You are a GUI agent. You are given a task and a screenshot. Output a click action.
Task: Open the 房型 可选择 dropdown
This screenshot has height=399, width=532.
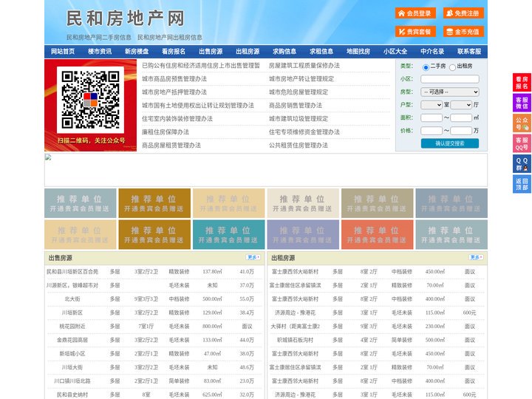pyautogui.click(x=450, y=92)
